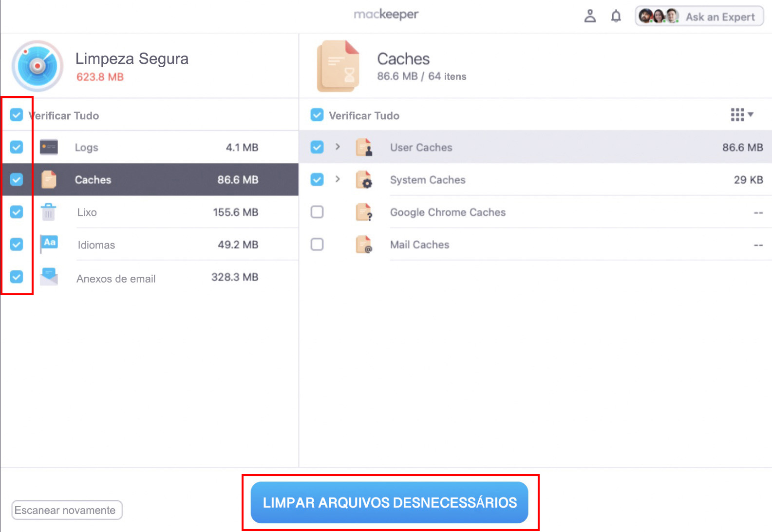Click the Google Chrome Caches file icon

point(364,212)
